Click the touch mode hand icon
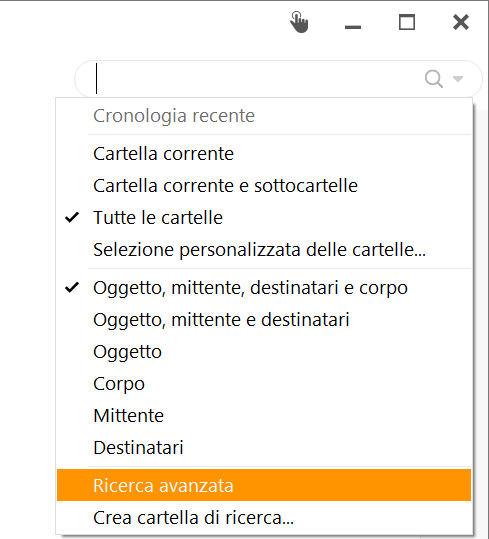This screenshot has width=489, height=539. [299, 22]
